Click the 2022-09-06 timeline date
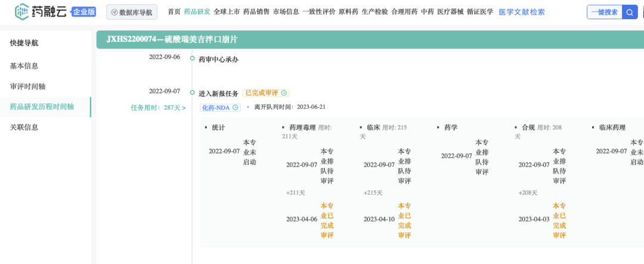 tap(165, 57)
